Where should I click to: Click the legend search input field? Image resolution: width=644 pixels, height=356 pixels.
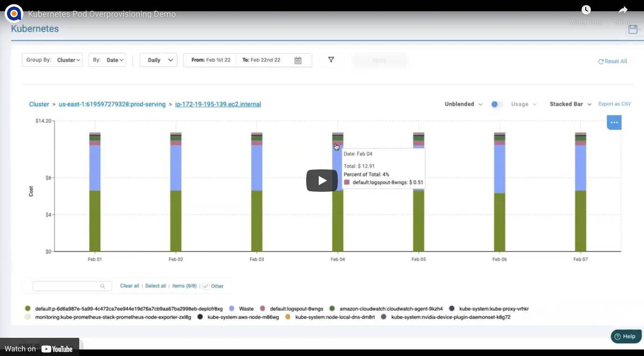coord(72,286)
